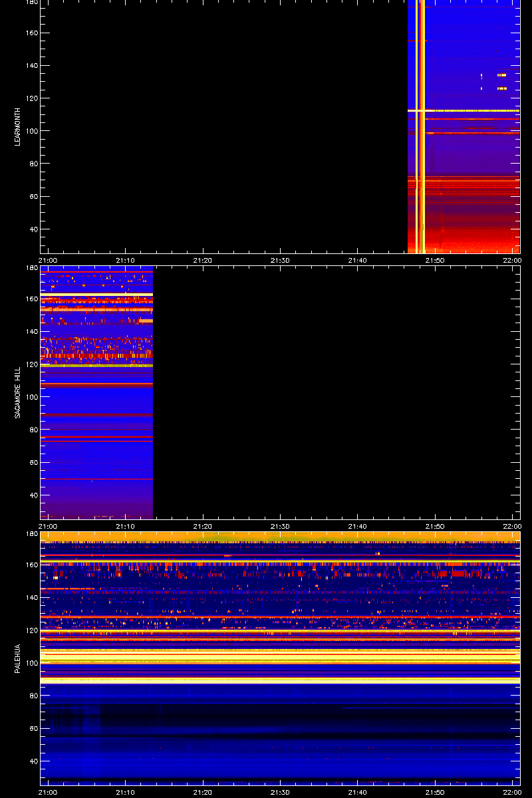Click the 40 frequency tick on Learmonth axis
The image size is (532, 798).
point(35,229)
